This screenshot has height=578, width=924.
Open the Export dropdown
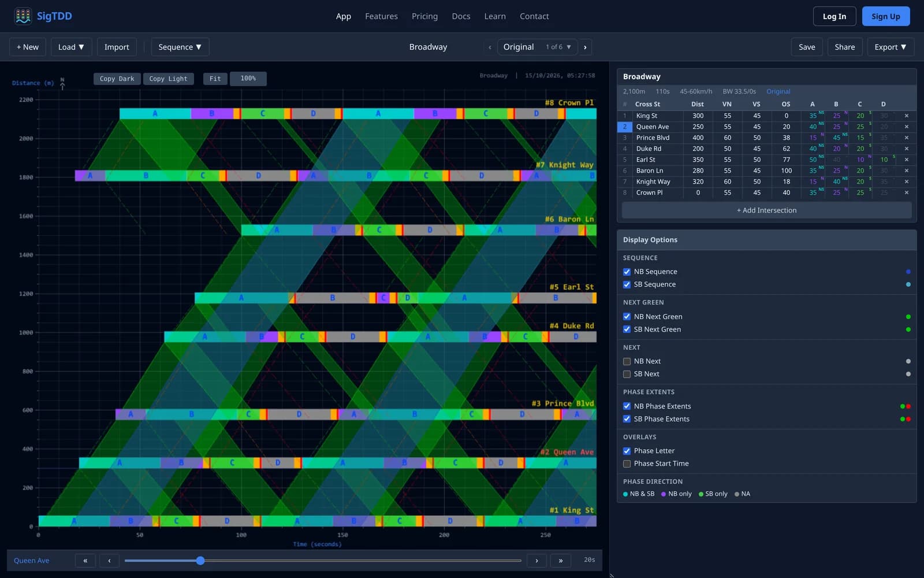(x=890, y=47)
